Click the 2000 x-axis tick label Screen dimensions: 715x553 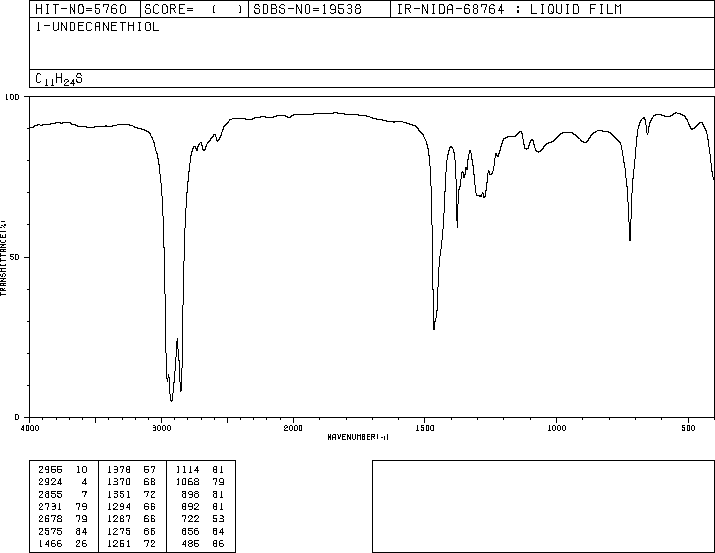(293, 428)
